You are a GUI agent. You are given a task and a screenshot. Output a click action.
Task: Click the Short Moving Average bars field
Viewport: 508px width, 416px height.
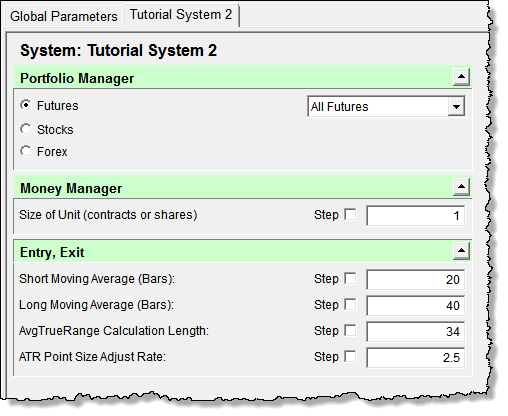[415, 279]
